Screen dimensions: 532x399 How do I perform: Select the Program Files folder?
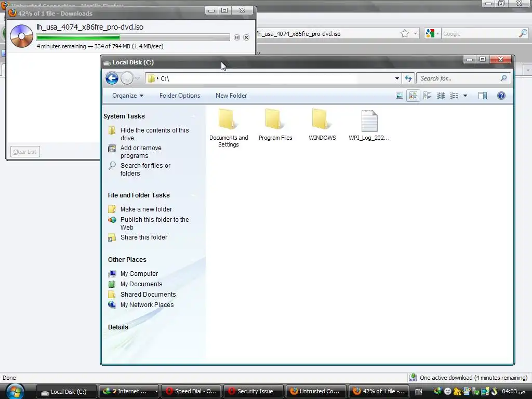tap(275, 125)
